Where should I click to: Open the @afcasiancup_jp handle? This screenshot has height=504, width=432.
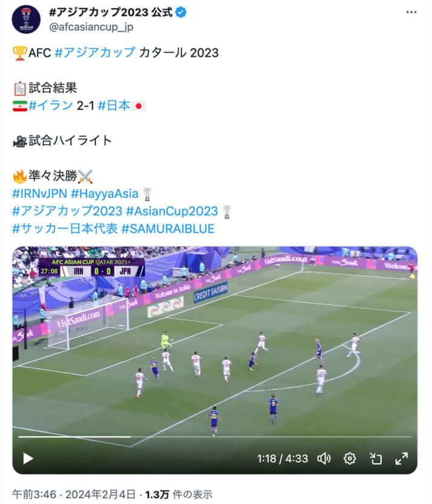(91, 27)
